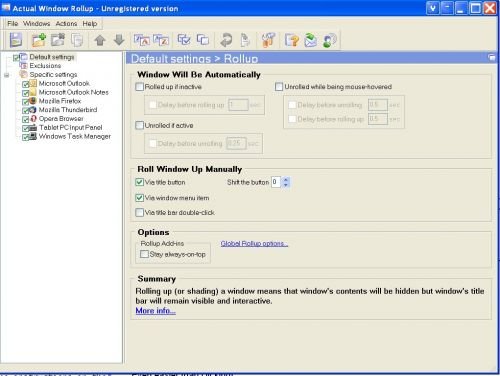Click the Windows Task Manager icon in tree
This screenshot has width=500, height=376.
(x=33, y=136)
